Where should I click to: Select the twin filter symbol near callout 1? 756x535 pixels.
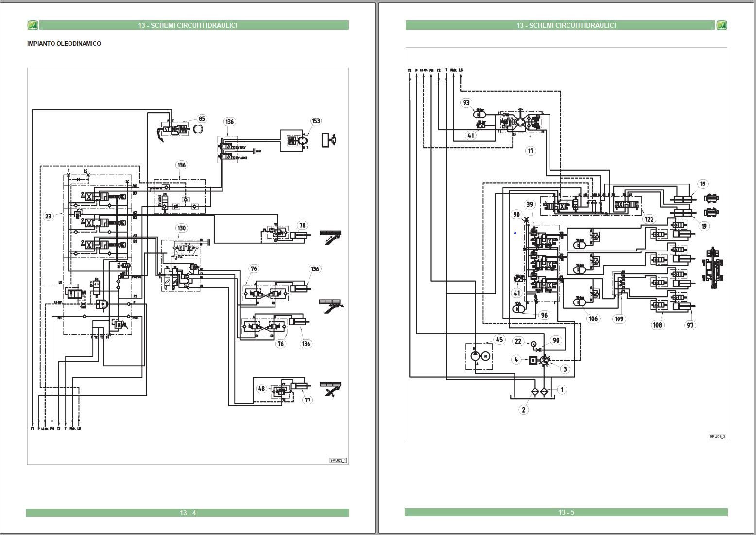pos(540,391)
